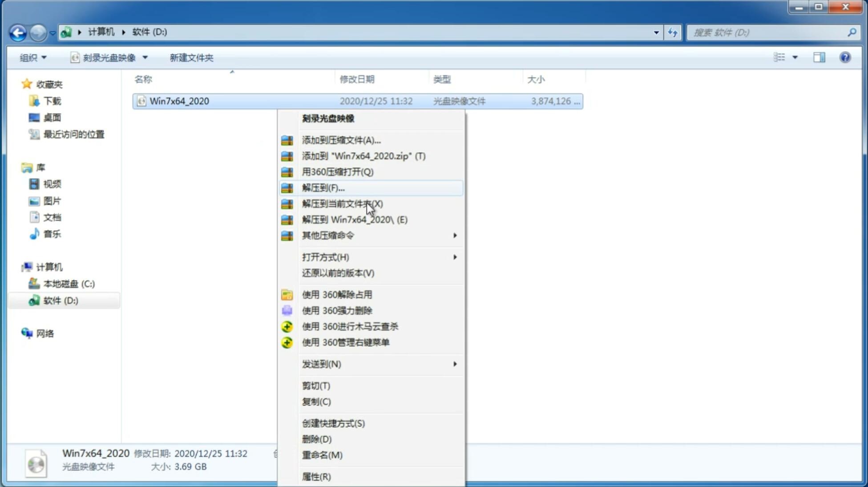
Task: Click the Win7x64_2020 disc image icon
Action: coord(141,100)
